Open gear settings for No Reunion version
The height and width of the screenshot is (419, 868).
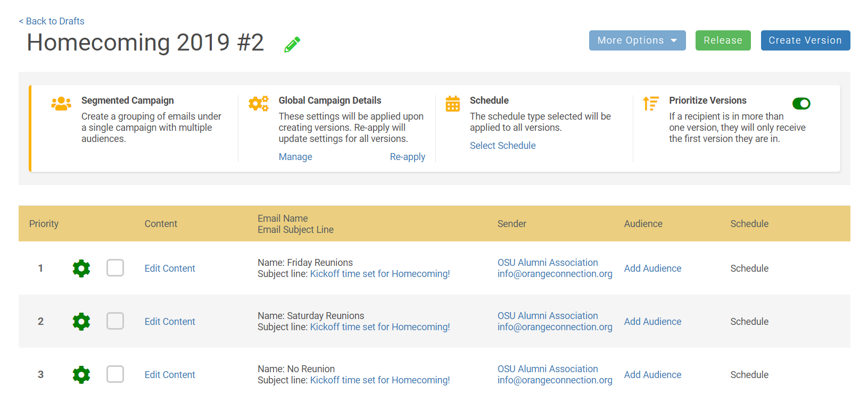coord(81,375)
